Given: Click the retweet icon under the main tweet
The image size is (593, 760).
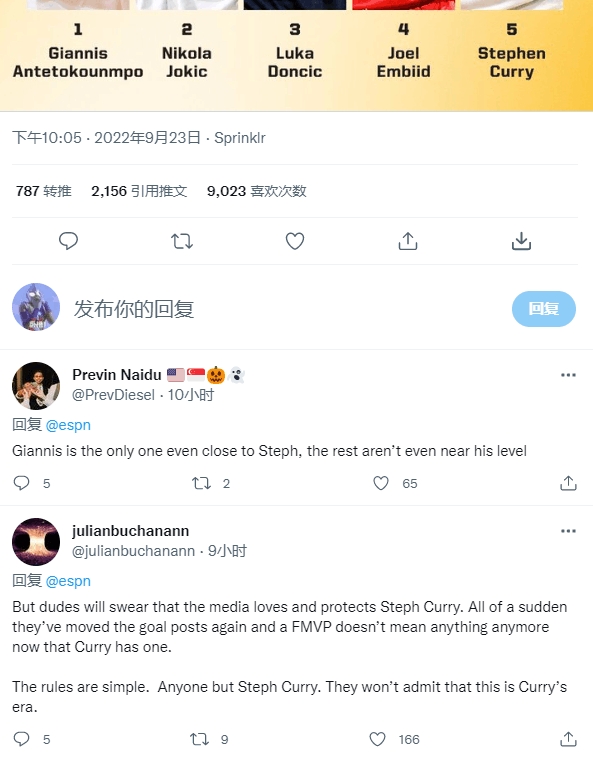Looking at the screenshot, I should point(182,241).
